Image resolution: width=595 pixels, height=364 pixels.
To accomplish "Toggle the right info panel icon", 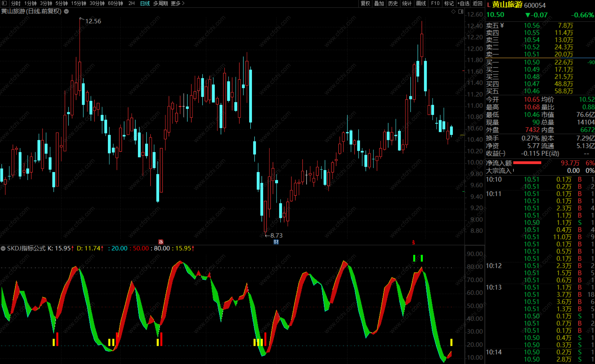I will click(x=461, y=11).
